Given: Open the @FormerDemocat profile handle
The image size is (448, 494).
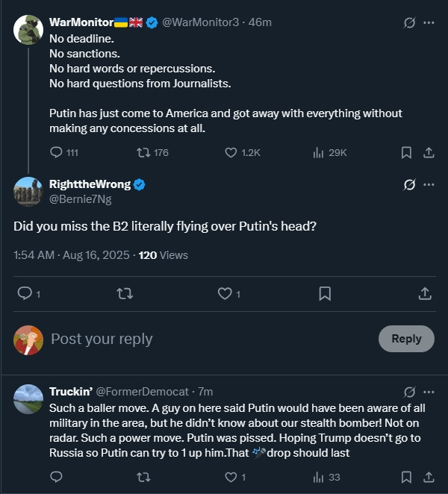Looking at the screenshot, I should pyautogui.click(x=144, y=391).
